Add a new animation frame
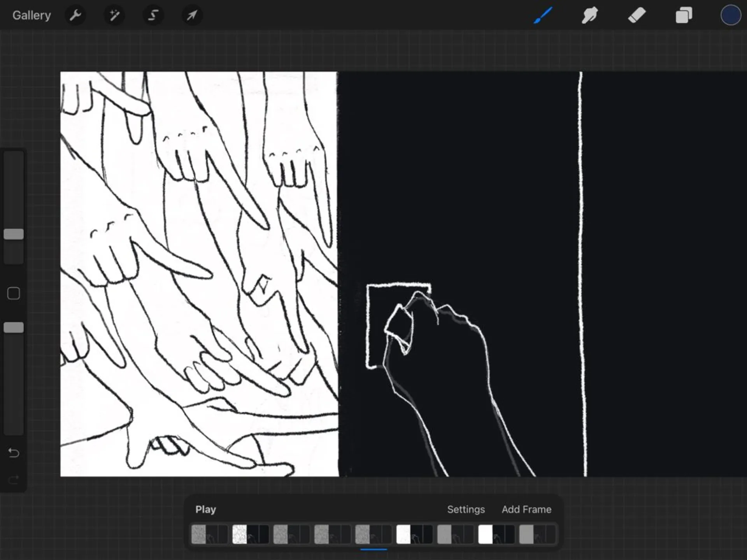Screen dimensions: 747x560 (x=526, y=509)
